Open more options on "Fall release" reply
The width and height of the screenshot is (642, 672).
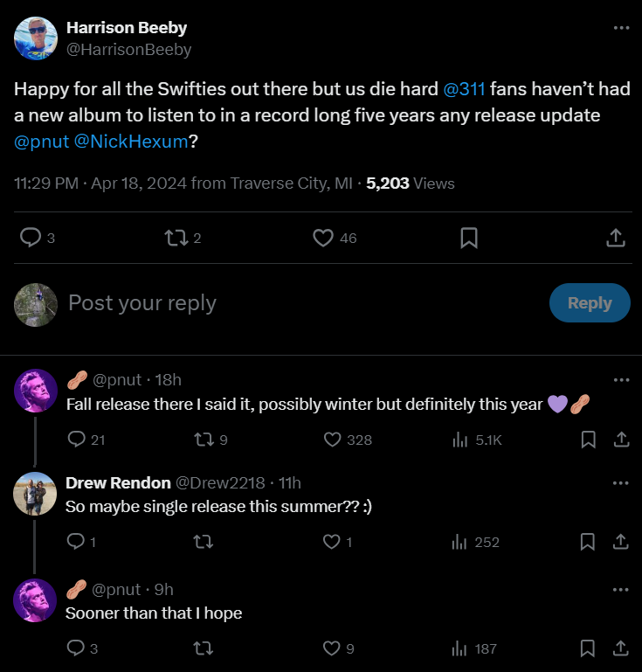click(621, 379)
